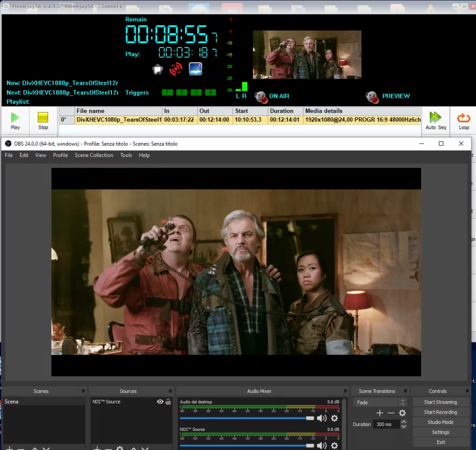Toggle visibility of NDI Source
Viewport: 476px width, 450px height.
(160, 402)
